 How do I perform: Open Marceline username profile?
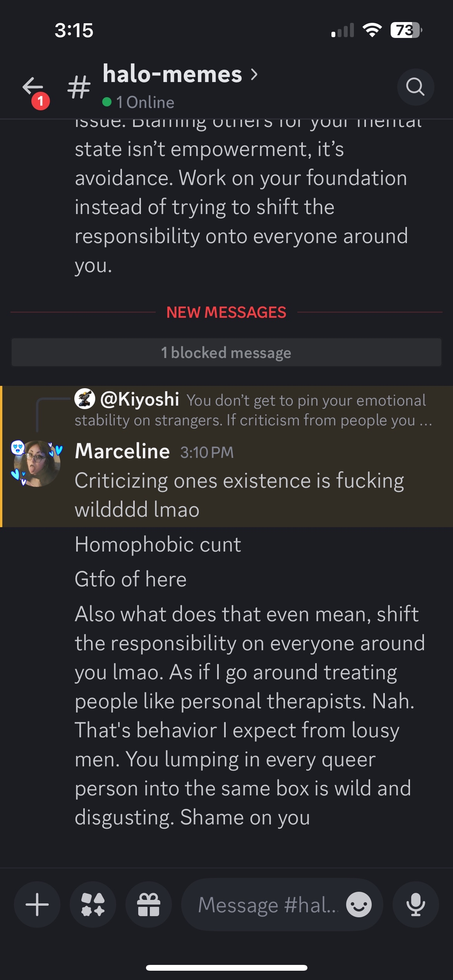click(x=122, y=451)
